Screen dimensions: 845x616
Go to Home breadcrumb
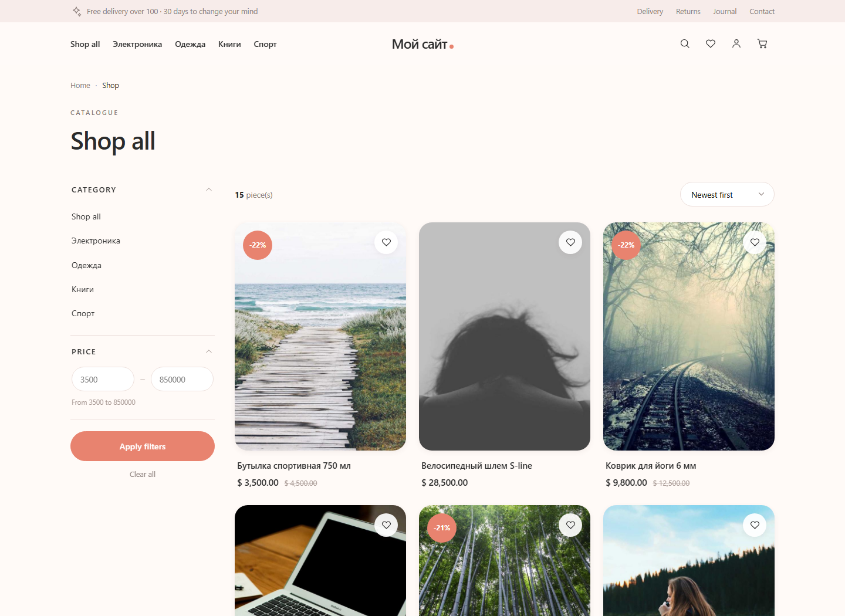pyautogui.click(x=80, y=85)
